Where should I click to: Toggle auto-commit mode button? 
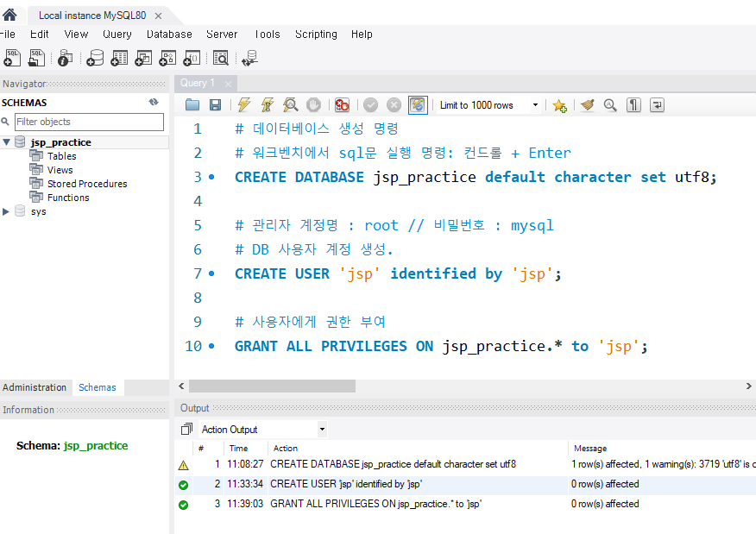[418, 104]
